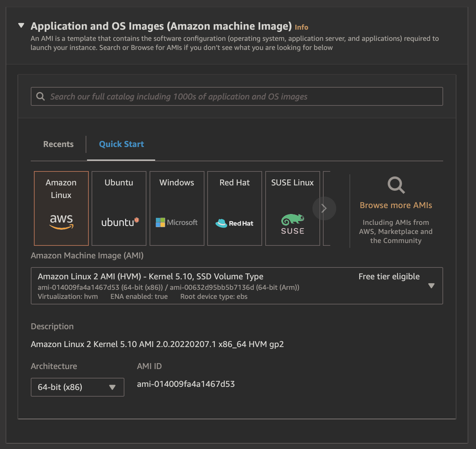Image resolution: width=476 pixels, height=449 pixels.
Task: Open the Info link beside section title
Action: (x=301, y=27)
